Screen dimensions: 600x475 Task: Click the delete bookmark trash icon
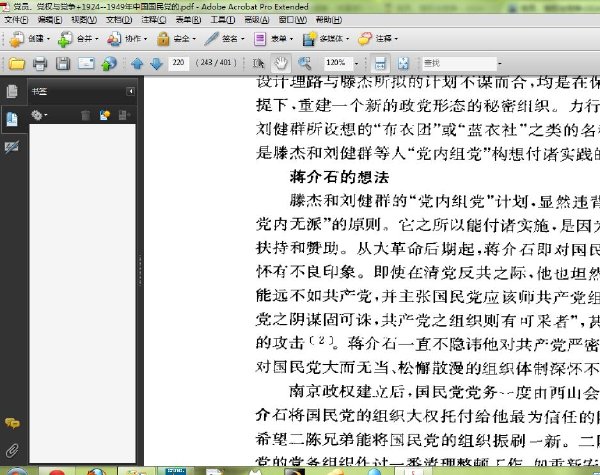click(86, 115)
